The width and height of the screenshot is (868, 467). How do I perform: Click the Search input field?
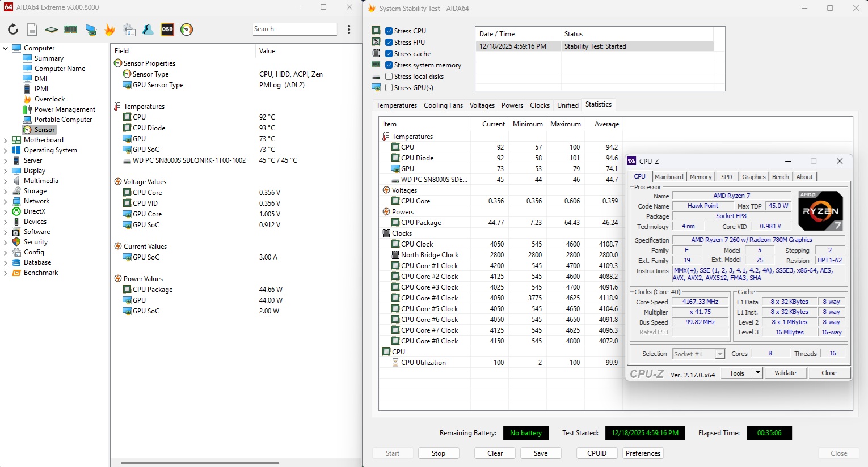[294, 29]
